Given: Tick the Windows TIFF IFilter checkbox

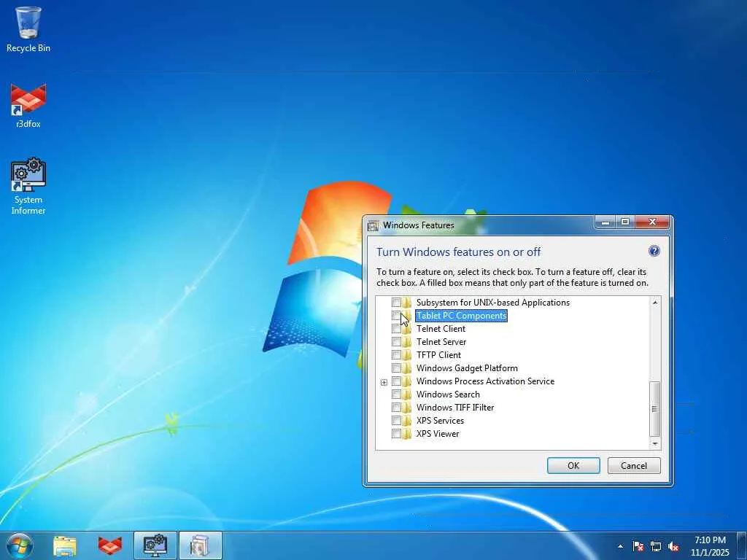Looking at the screenshot, I should point(396,407).
